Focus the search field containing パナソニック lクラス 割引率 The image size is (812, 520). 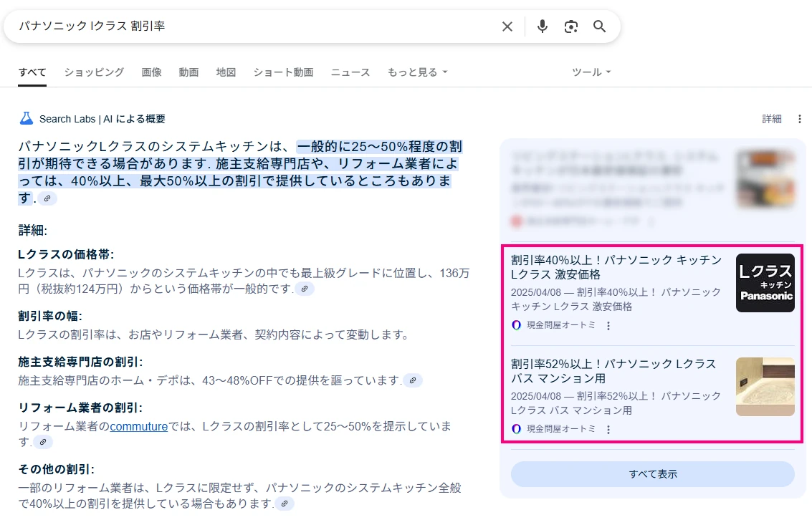pyautogui.click(x=254, y=26)
